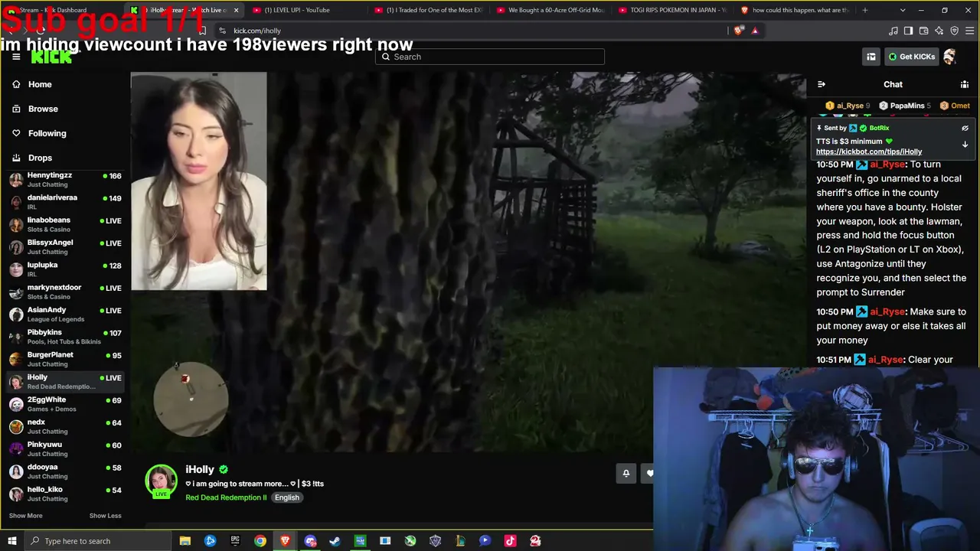Open BotRix profile from pinned message

tap(879, 128)
